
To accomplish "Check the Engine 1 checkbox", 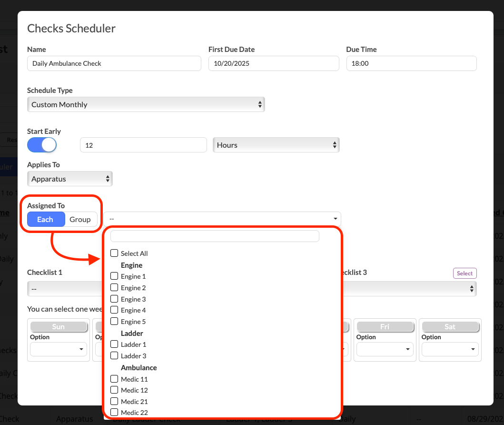I will coord(114,276).
